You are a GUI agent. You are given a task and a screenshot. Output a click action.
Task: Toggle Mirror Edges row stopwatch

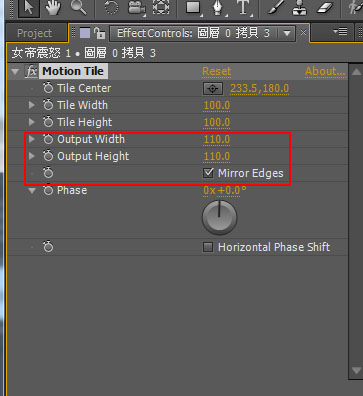[x=48, y=173]
